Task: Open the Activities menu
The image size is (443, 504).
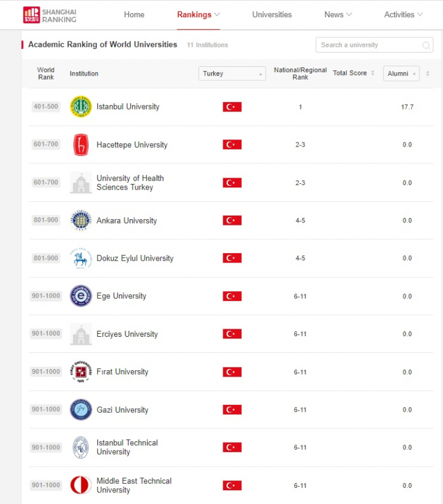Action: point(403,15)
